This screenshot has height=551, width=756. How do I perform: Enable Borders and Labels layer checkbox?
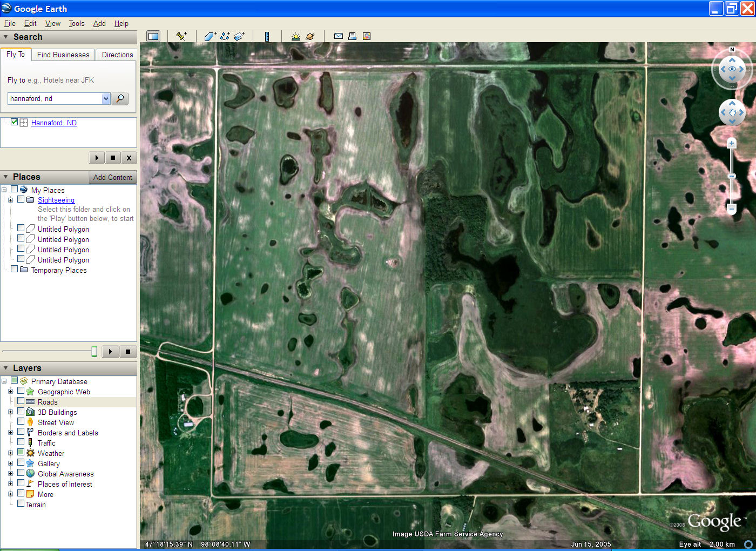[21, 432]
